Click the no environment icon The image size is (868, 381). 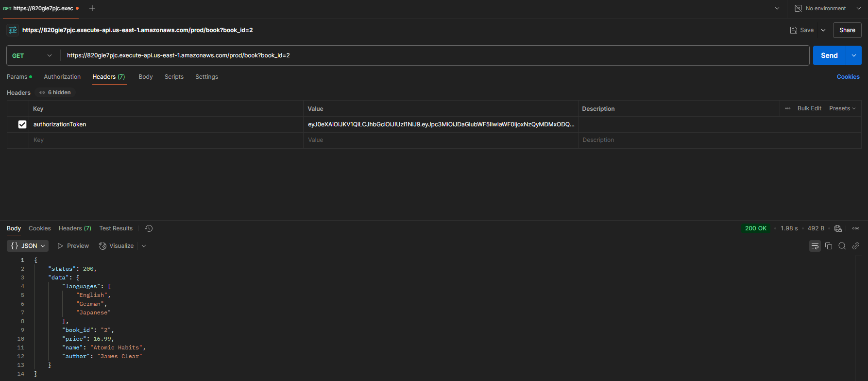pyautogui.click(x=798, y=8)
